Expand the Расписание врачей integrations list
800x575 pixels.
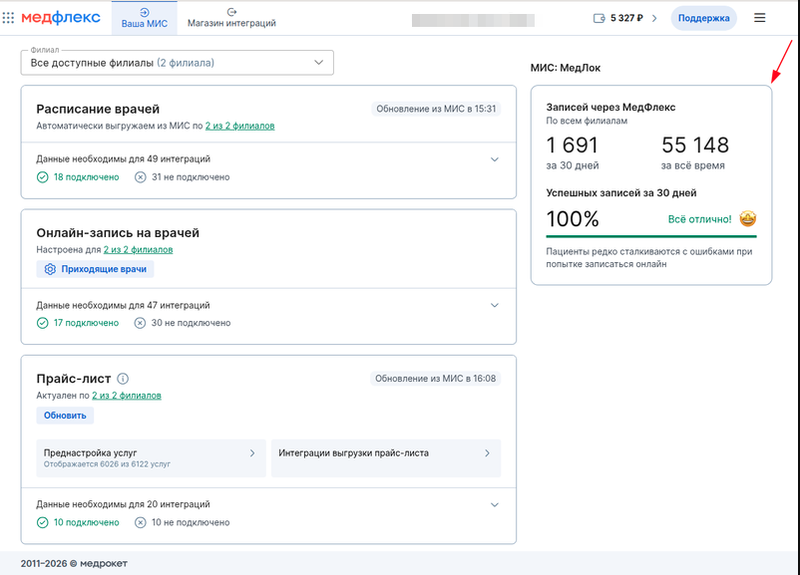(x=494, y=159)
